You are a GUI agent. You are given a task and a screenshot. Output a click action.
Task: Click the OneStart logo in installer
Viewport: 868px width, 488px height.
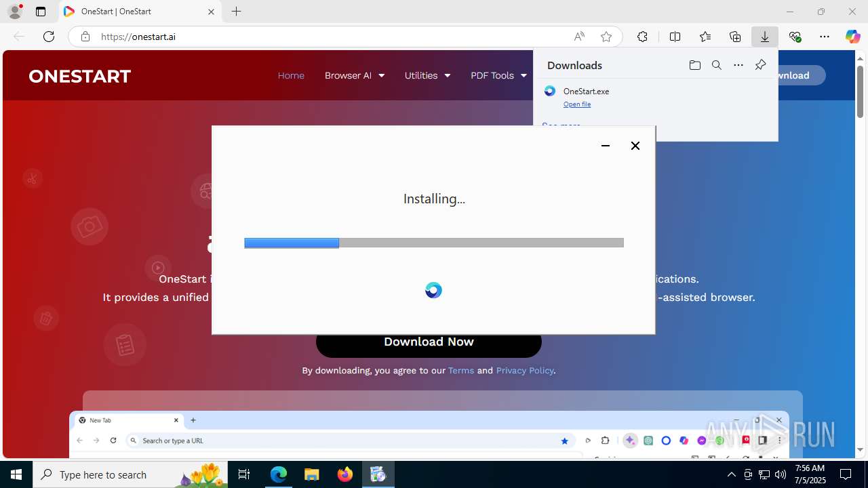pyautogui.click(x=433, y=291)
